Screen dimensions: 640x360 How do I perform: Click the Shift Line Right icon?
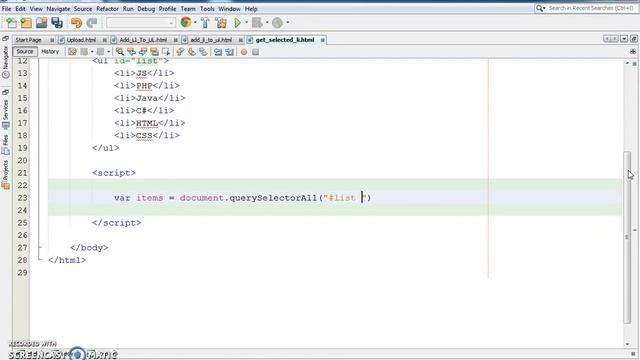tap(229, 52)
